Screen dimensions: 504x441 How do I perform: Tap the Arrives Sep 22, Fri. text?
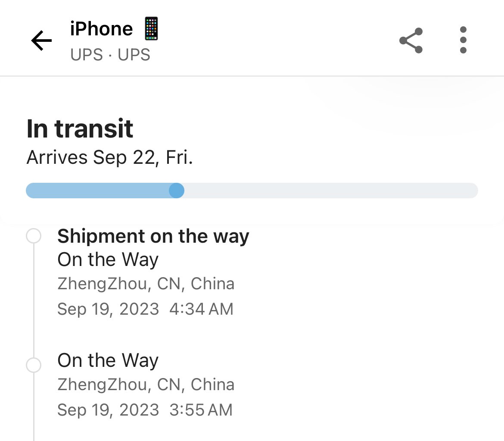click(109, 158)
